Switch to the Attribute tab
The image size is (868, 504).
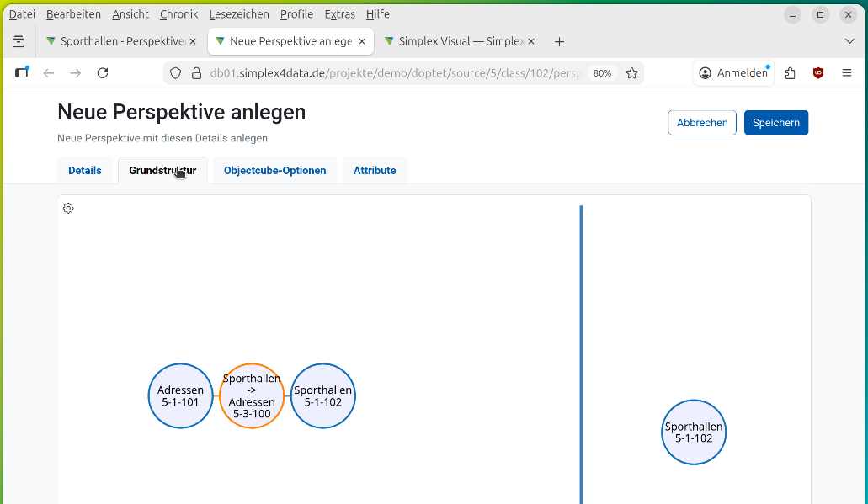pos(375,171)
